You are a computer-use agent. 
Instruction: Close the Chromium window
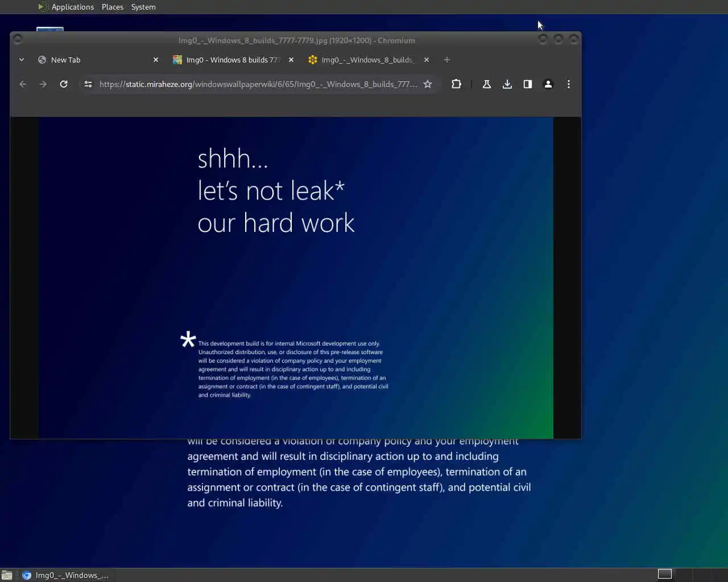[574, 39]
